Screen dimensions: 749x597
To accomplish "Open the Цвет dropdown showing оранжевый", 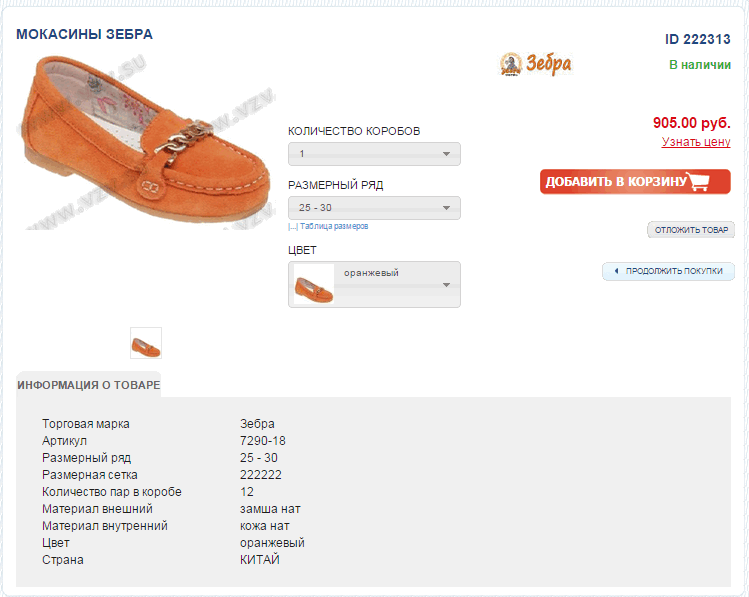I will point(398,284).
